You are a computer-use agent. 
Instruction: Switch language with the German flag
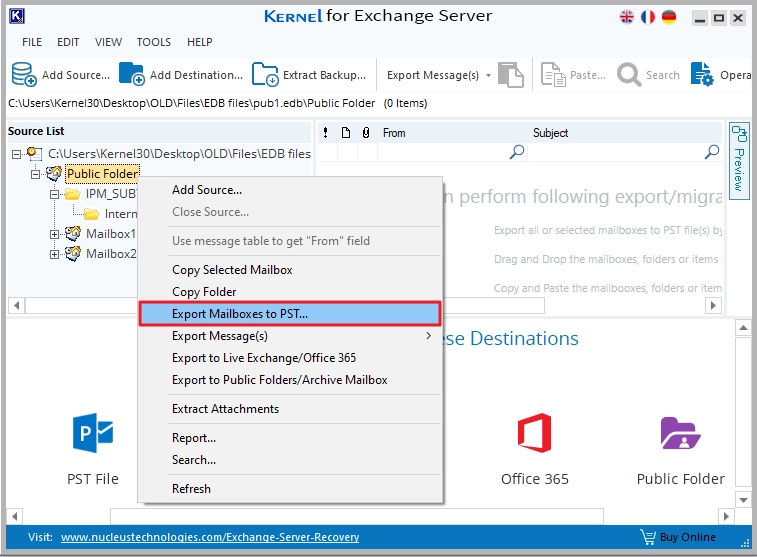669,17
